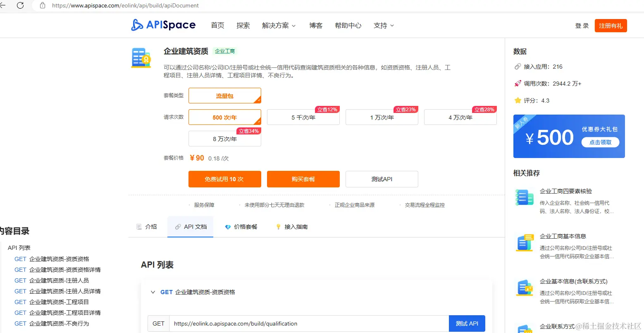Collapse the GET 企业建筑资质-资质资格 section

153,292
